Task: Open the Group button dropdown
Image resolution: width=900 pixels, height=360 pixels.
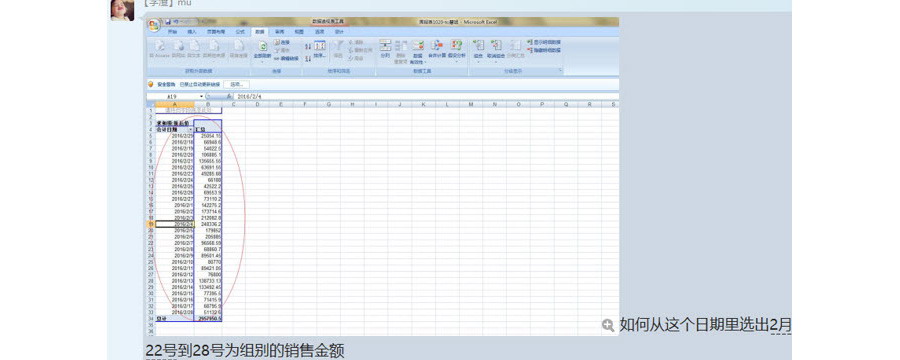Action: pyautogui.click(x=478, y=62)
